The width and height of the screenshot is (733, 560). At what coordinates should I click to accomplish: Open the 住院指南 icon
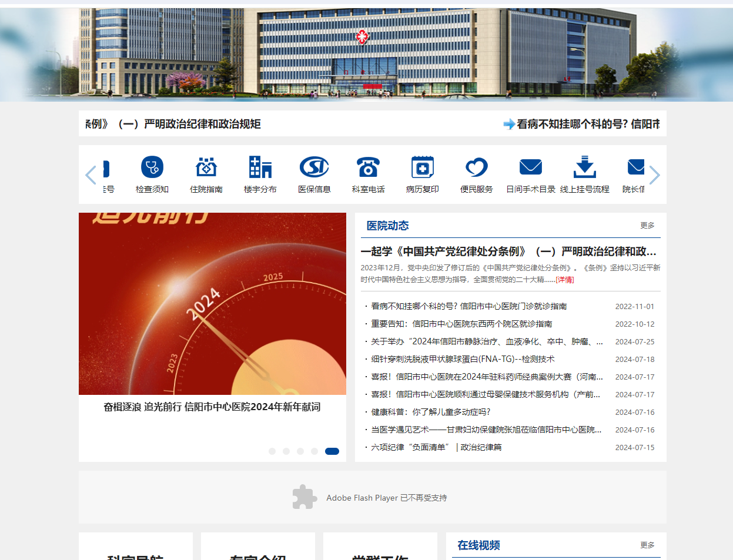pyautogui.click(x=206, y=167)
